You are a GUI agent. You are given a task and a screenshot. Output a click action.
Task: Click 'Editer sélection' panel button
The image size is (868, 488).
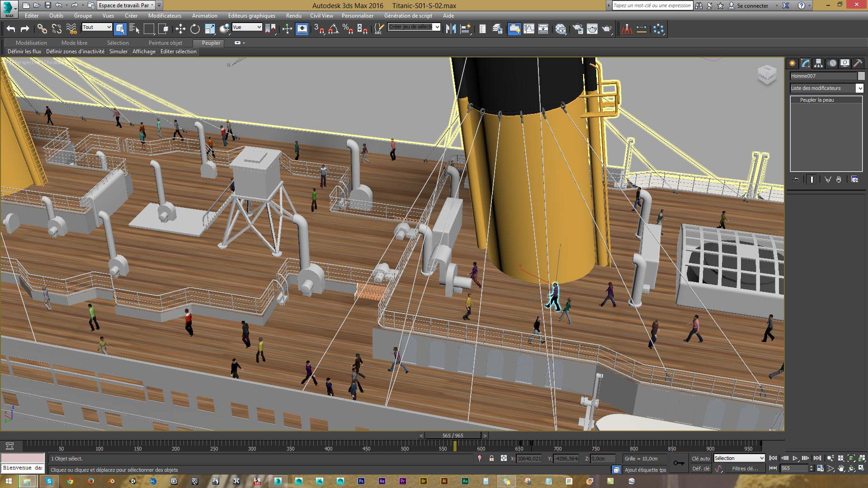click(x=179, y=52)
